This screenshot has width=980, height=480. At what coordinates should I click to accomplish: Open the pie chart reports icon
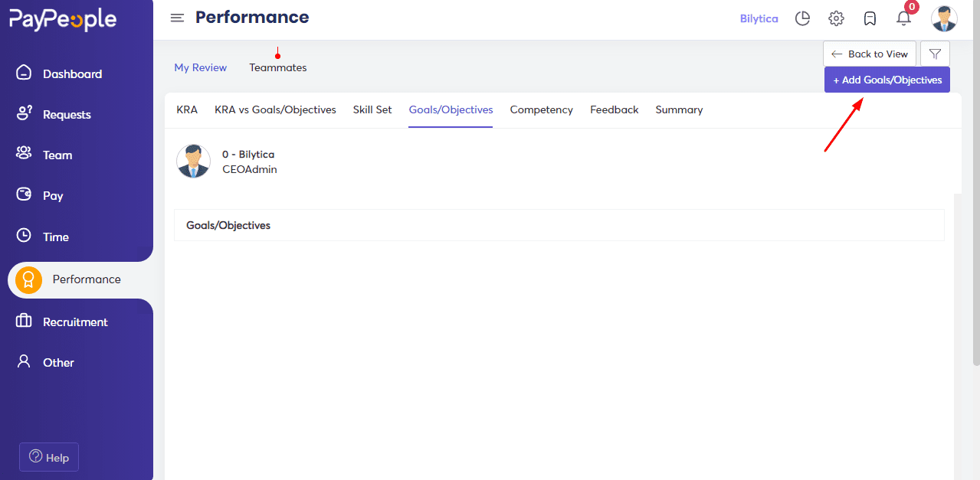(x=802, y=18)
